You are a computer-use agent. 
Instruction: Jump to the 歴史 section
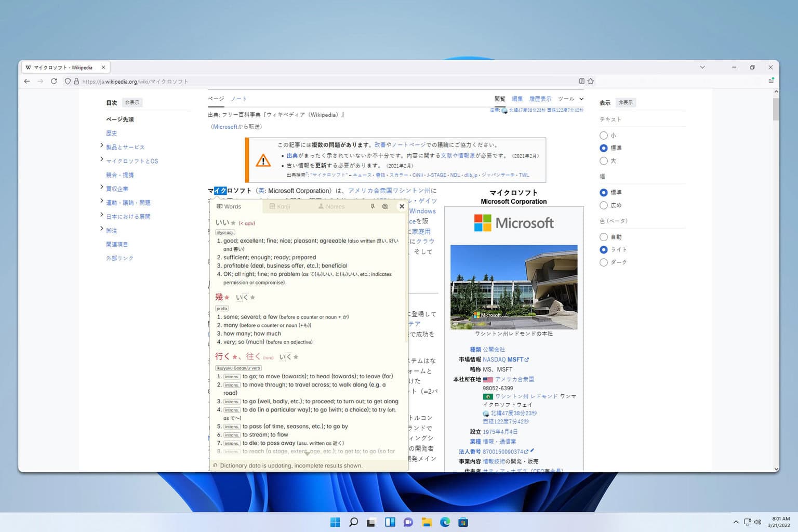point(112,133)
